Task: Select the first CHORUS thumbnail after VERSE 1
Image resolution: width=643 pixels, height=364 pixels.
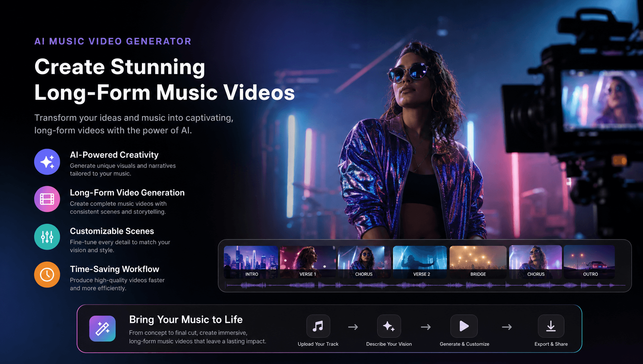Action: (x=364, y=262)
